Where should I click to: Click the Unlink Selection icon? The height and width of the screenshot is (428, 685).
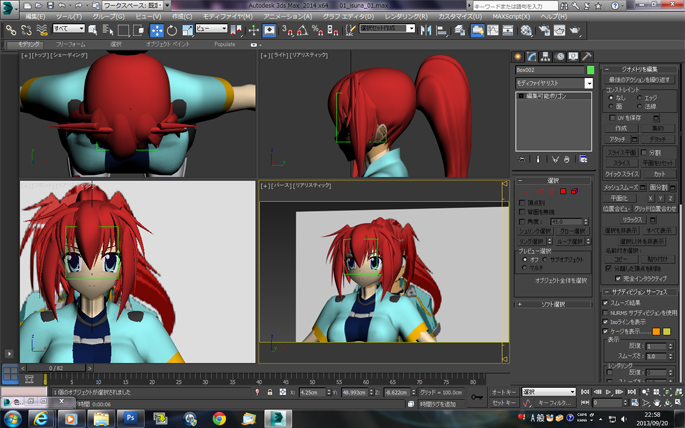(x=26, y=30)
